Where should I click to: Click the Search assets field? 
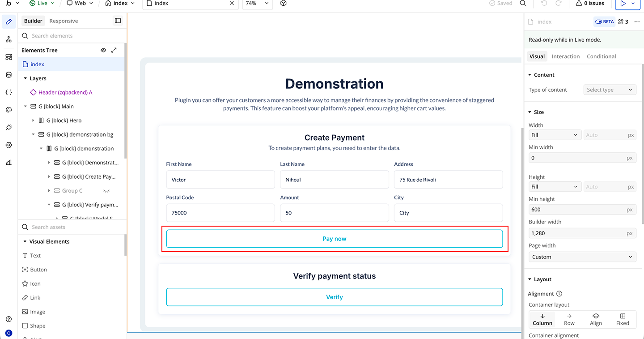pos(72,227)
